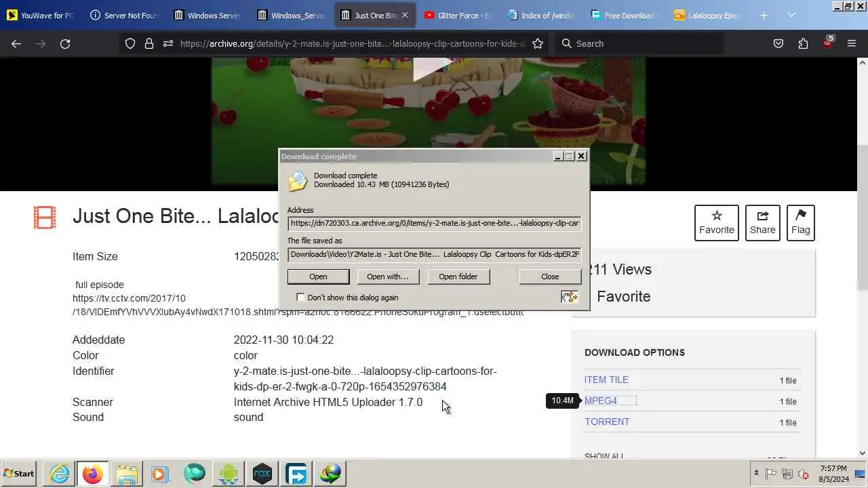Switch to the first Windows Server tab

[x=208, y=15]
